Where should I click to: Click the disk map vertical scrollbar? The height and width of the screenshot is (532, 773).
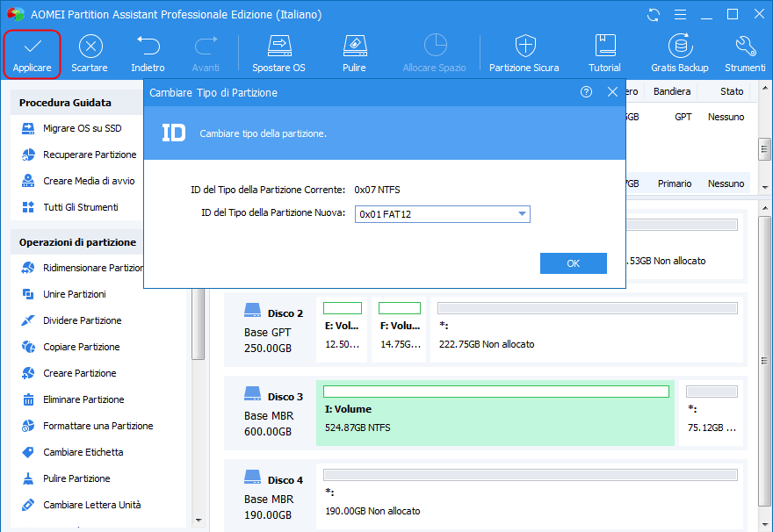[764, 361]
